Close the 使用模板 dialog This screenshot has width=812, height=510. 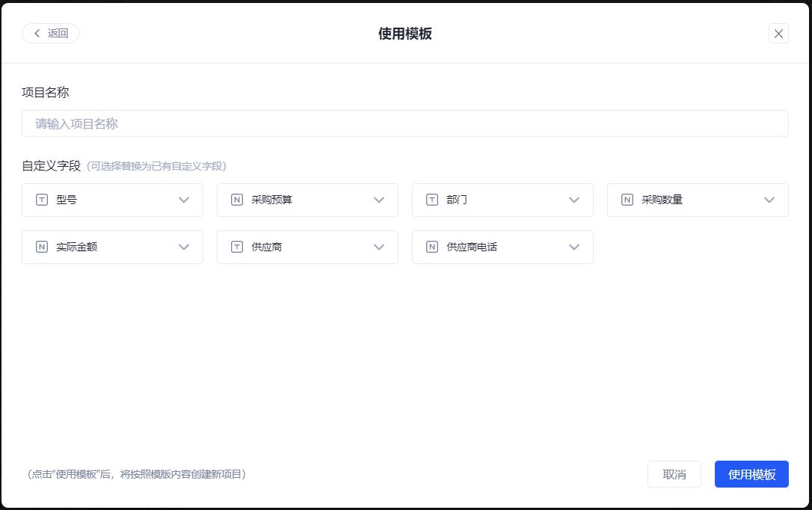point(778,33)
